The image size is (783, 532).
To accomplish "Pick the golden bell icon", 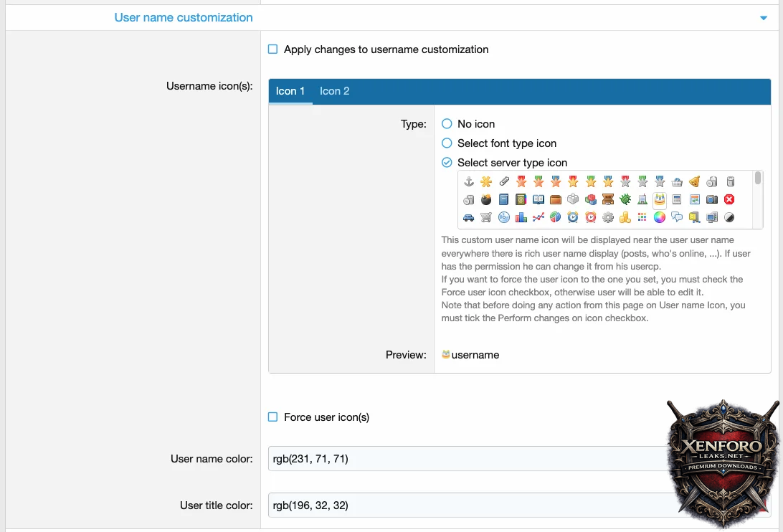I will pos(694,182).
